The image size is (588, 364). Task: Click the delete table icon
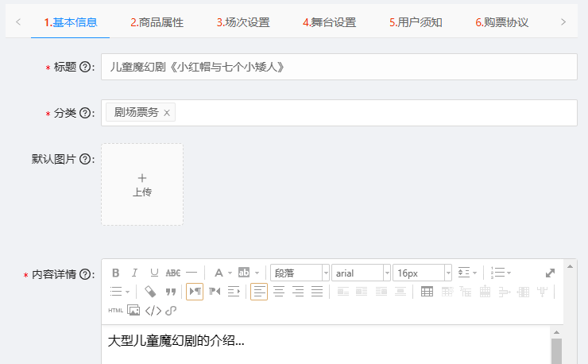tap(447, 292)
